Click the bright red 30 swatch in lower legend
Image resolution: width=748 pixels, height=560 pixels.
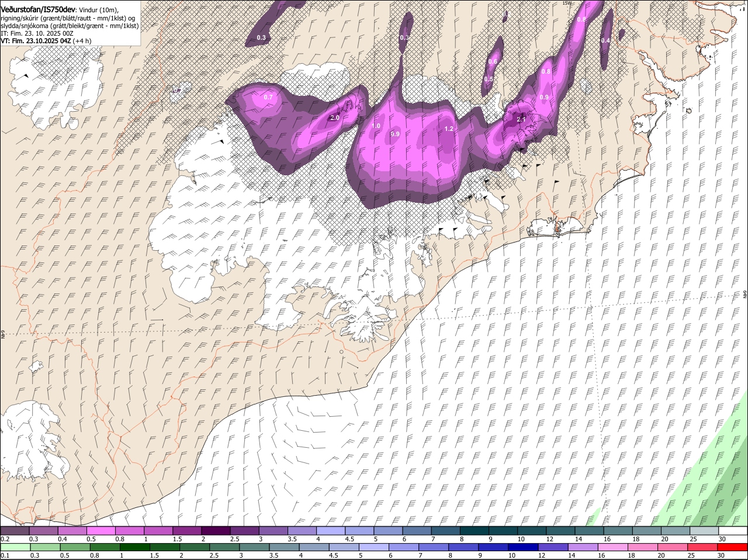click(732, 547)
